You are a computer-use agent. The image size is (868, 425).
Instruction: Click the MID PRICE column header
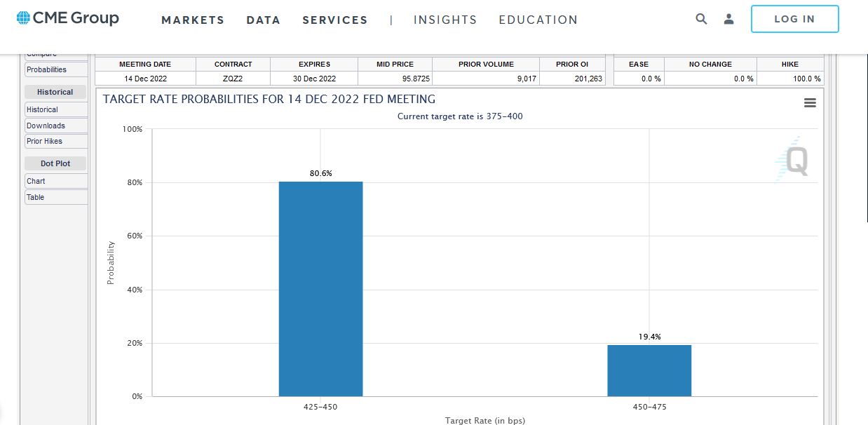coord(394,64)
